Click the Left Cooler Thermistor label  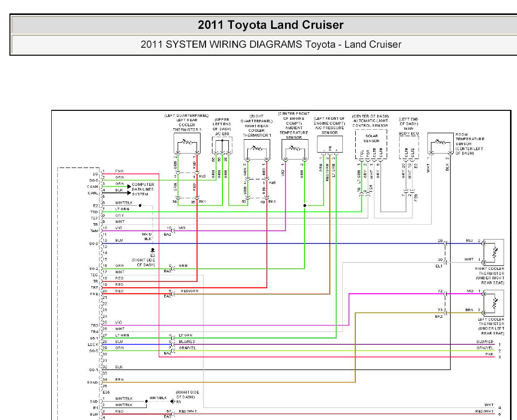(x=491, y=327)
